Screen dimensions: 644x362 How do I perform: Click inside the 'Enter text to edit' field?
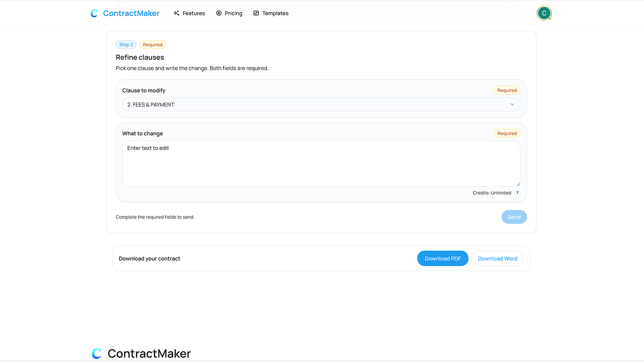point(321,164)
